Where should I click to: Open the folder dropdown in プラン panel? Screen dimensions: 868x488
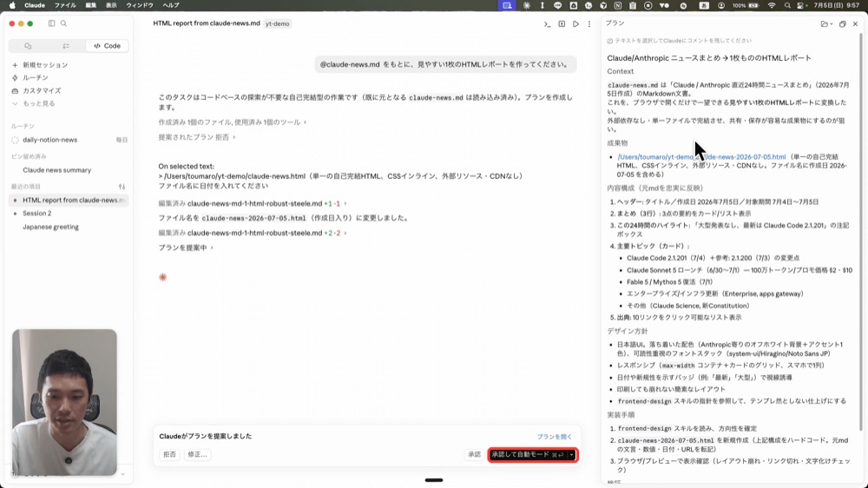tap(826, 23)
